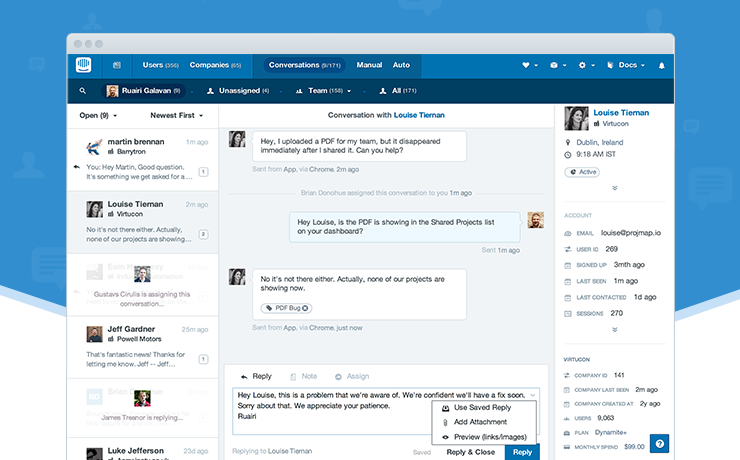Screen dimensions: 740x460
Task: Select Add Attachment paperclip option
Action: [x=481, y=423]
